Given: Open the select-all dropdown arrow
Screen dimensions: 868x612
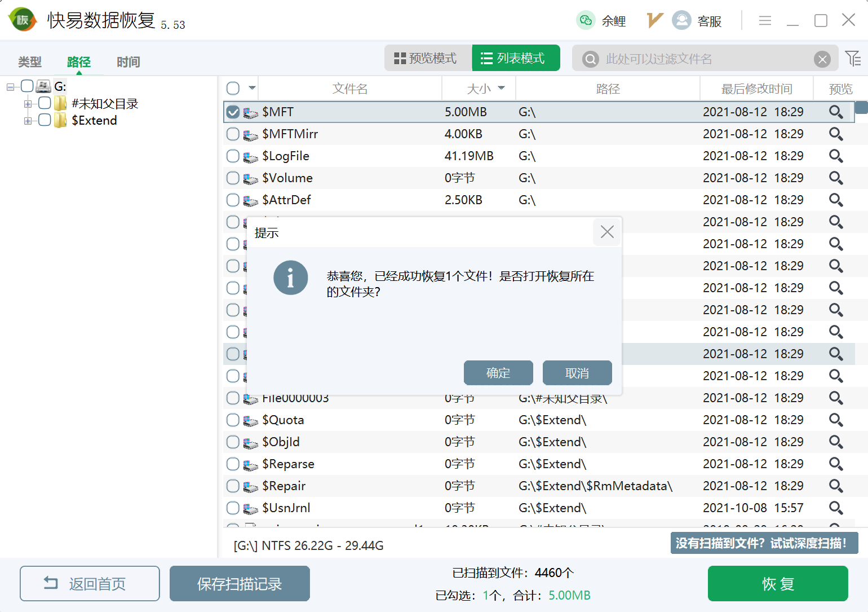Looking at the screenshot, I should click(252, 88).
